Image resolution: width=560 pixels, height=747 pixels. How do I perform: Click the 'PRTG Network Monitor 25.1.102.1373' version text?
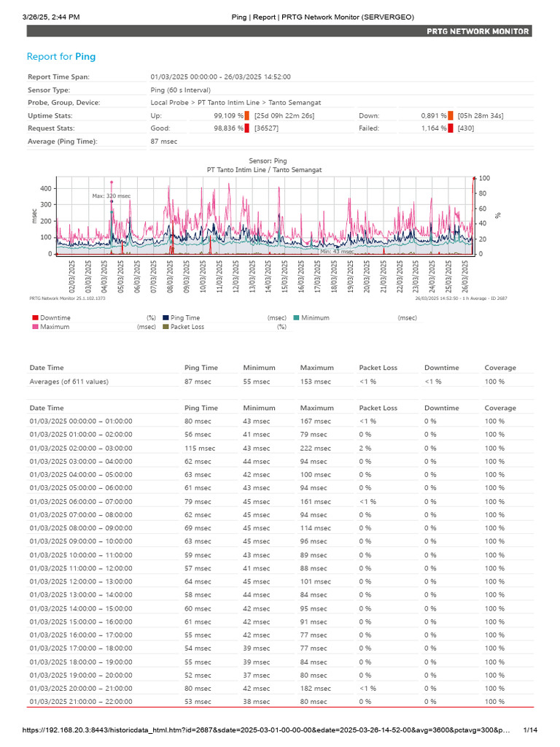click(67, 298)
